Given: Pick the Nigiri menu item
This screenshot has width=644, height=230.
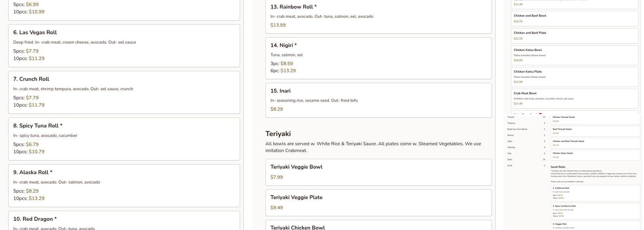Looking at the screenshot, I should pos(378,58).
